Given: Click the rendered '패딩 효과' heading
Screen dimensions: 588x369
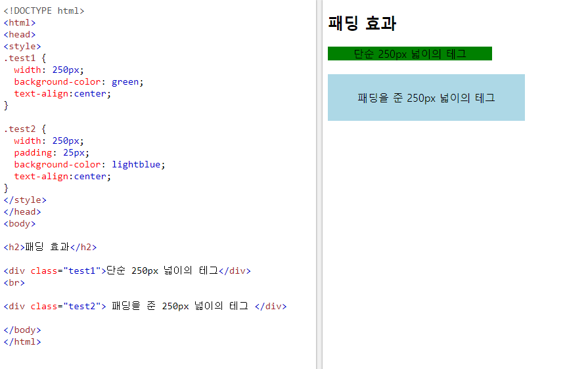Looking at the screenshot, I should [362, 23].
